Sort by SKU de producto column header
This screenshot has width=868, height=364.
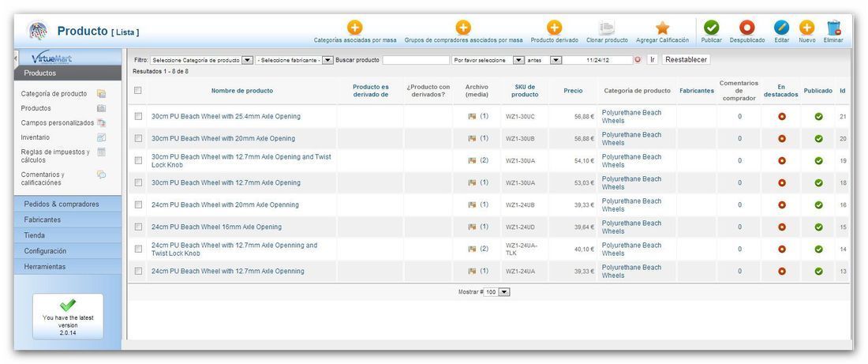click(525, 91)
